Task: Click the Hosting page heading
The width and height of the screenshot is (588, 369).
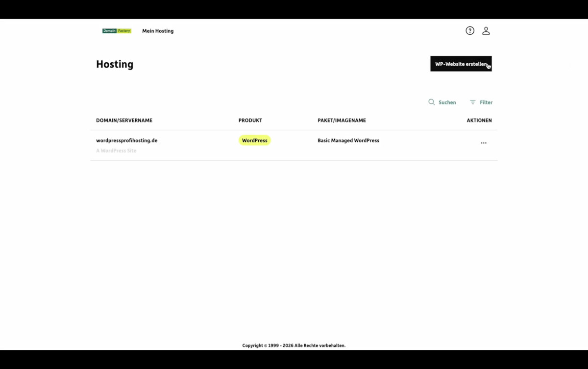Action: pos(115,64)
